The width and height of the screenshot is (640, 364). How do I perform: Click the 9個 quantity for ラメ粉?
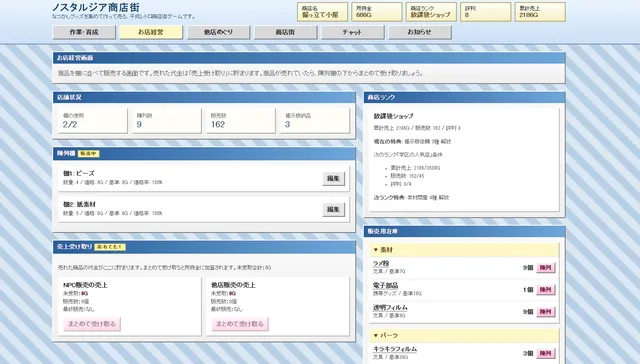pos(528,268)
